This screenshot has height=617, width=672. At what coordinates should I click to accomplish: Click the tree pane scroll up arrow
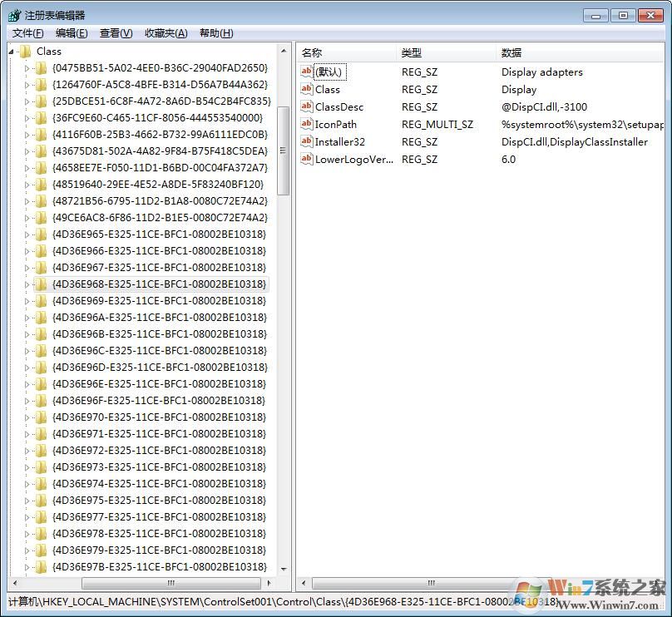283,51
